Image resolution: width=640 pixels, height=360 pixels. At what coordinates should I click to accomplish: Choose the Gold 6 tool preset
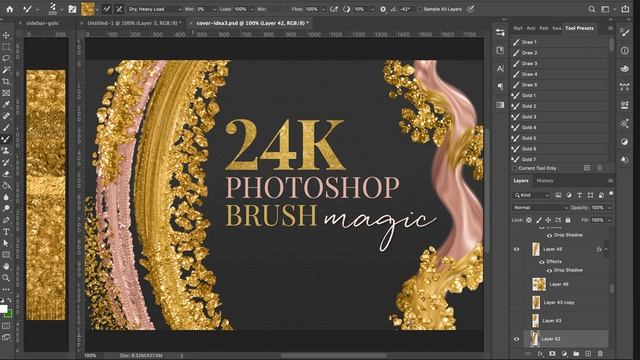click(x=560, y=149)
